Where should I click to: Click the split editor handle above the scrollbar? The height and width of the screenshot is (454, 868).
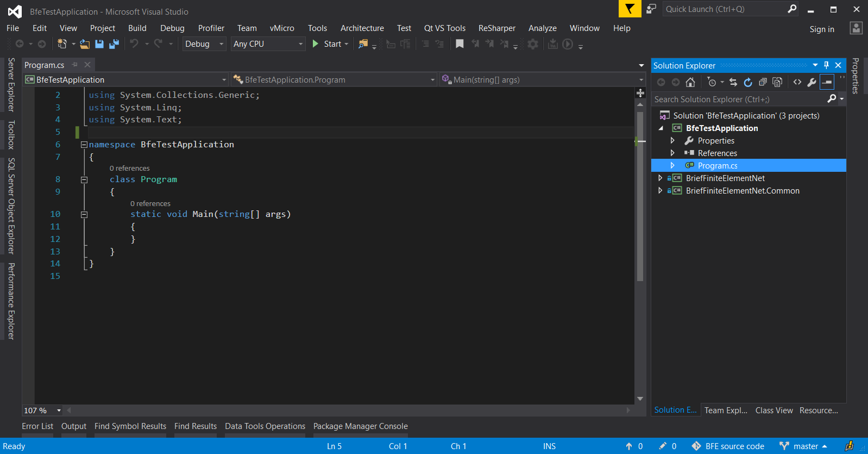tap(640, 93)
